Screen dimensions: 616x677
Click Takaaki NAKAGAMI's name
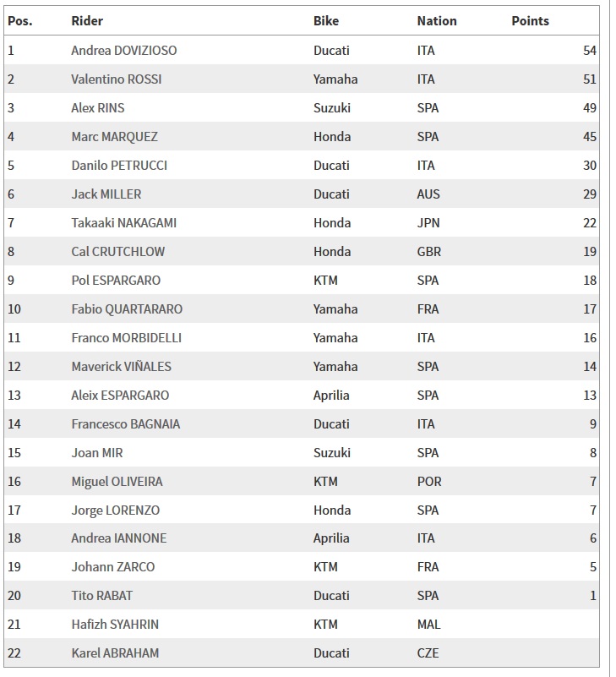(x=124, y=223)
